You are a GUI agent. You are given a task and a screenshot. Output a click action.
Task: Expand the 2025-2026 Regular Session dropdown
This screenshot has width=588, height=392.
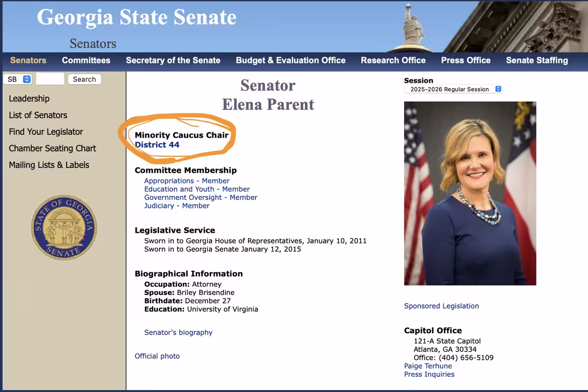coord(453,89)
